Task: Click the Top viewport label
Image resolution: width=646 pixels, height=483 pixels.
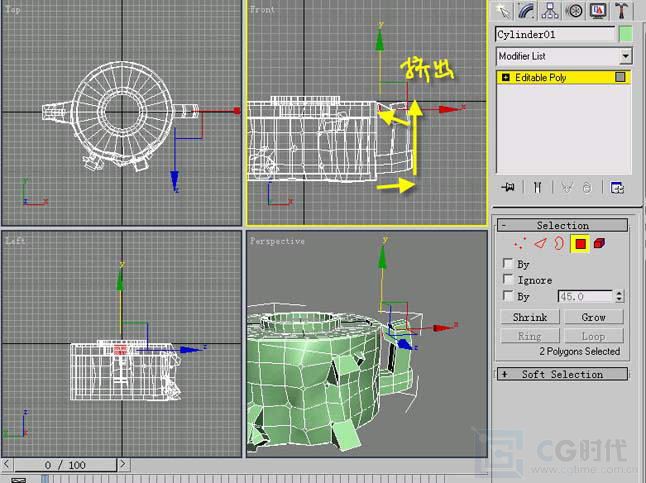Action: click(13, 9)
